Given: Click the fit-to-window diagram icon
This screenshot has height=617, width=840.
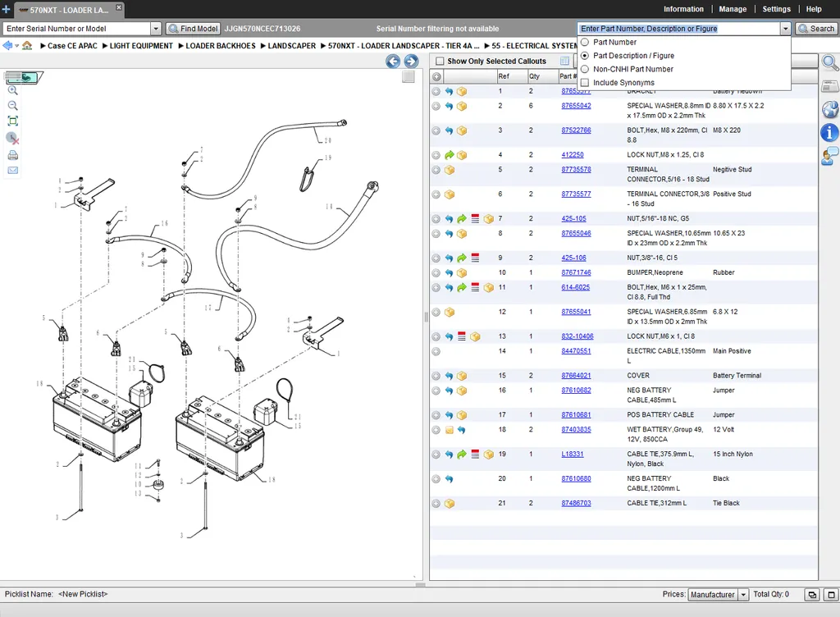Looking at the screenshot, I should pyautogui.click(x=12, y=121).
